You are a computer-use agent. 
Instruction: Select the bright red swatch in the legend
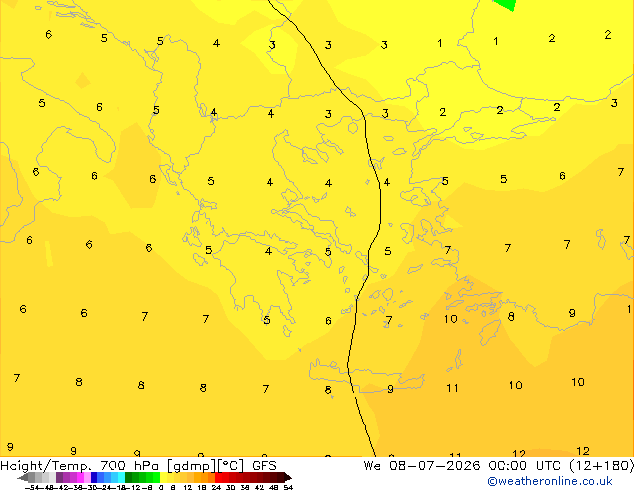tap(218, 477)
